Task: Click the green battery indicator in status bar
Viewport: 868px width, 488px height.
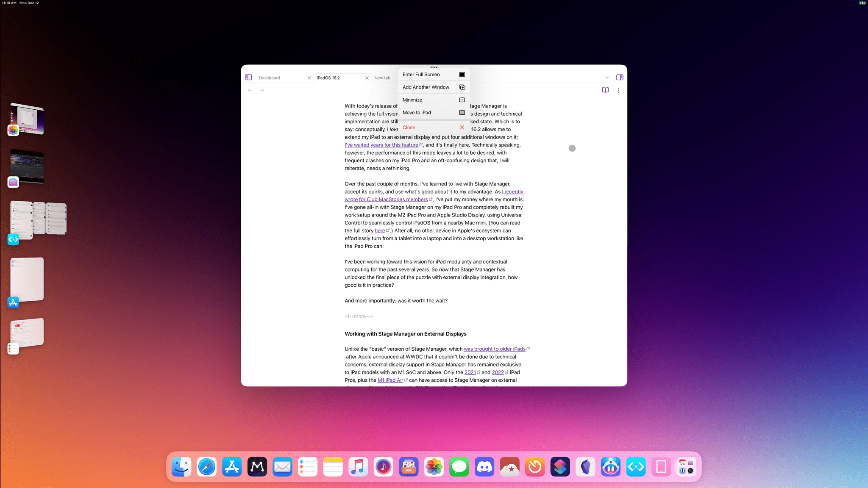Action: coord(862,3)
